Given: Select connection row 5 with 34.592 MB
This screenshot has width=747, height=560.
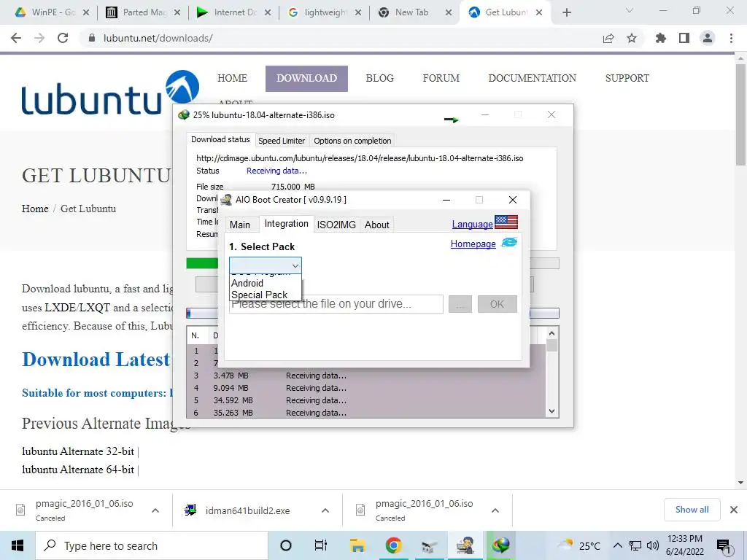Looking at the screenshot, I should pos(366,400).
